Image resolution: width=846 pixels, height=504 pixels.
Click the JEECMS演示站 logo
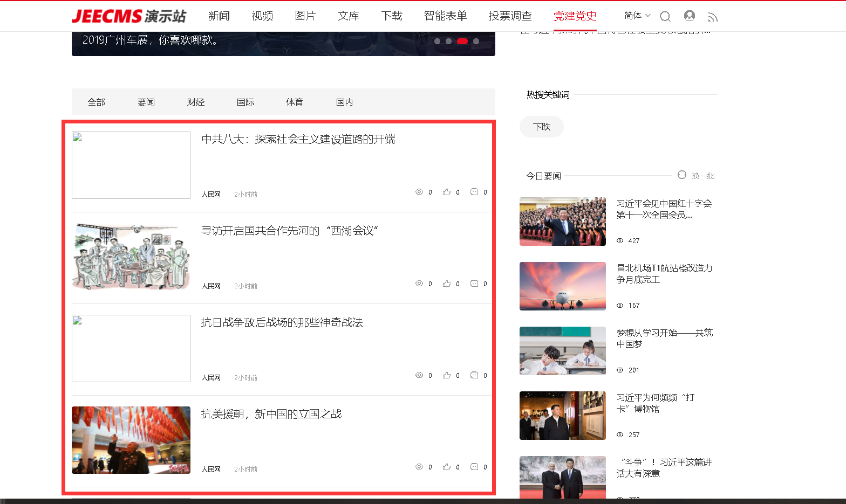click(x=129, y=16)
